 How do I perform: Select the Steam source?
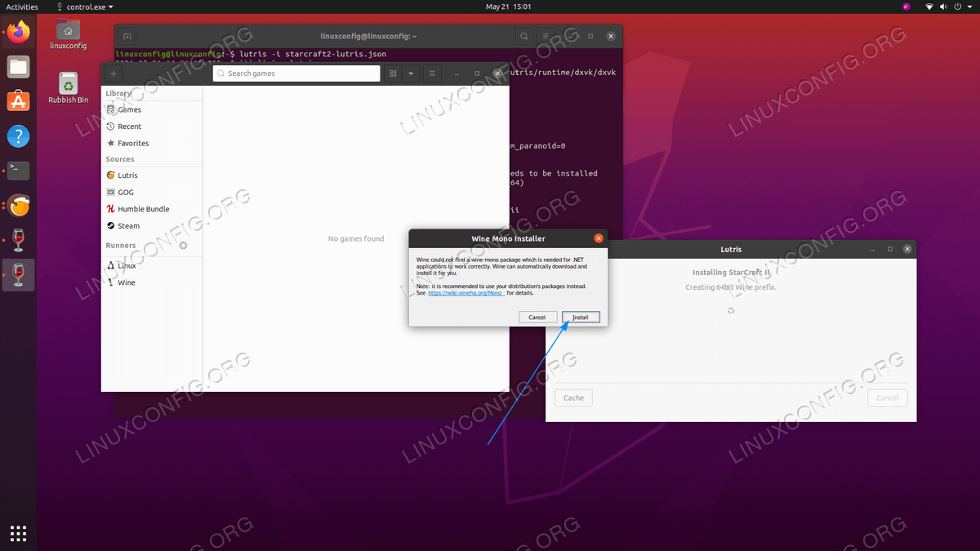pyautogui.click(x=128, y=226)
